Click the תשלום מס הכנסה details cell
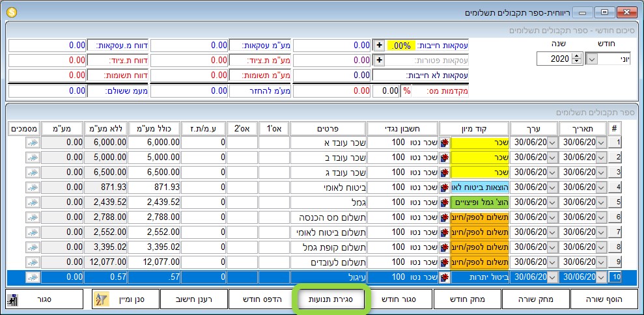 click(x=328, y=217)
